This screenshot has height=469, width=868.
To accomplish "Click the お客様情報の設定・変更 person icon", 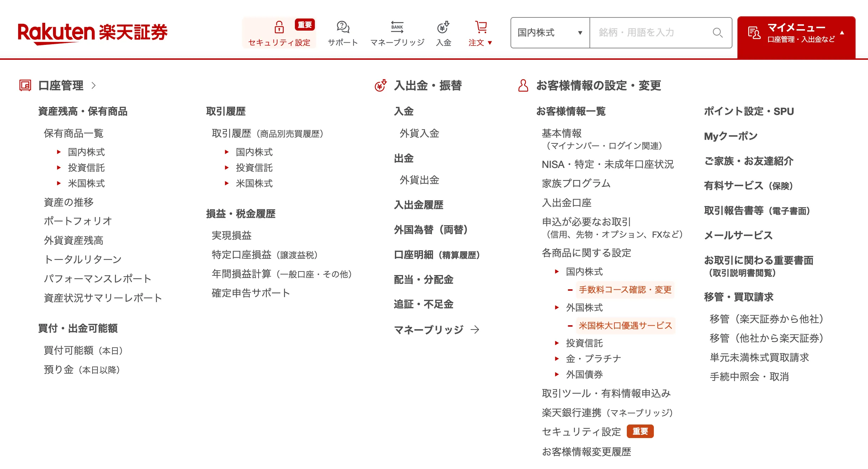I will [x=523, y=85].
